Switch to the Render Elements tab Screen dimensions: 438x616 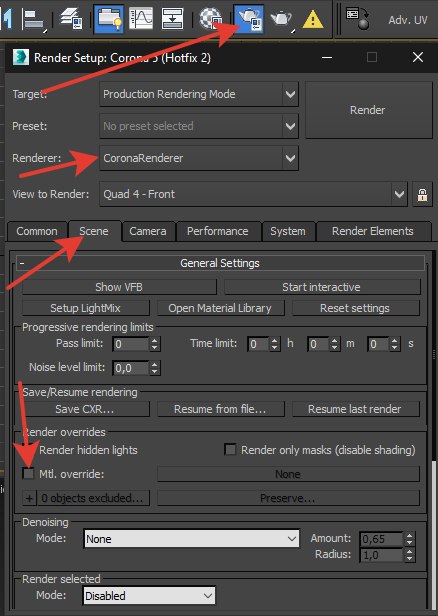[x=372, y=231]
